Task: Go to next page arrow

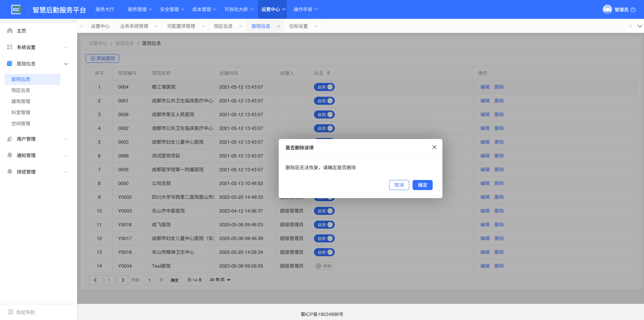Action: pyautogui.click(x=123, y=280)
